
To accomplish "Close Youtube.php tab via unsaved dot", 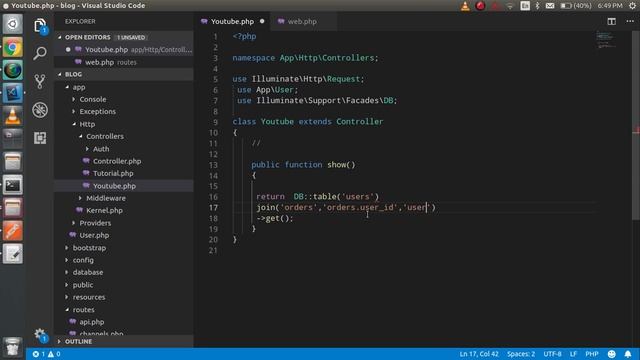I will pyautogui.click(x=262, y=21).
